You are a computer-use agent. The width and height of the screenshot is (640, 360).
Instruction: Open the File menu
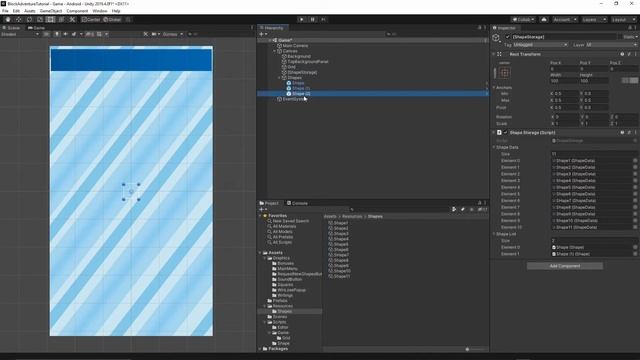(5, 11)
